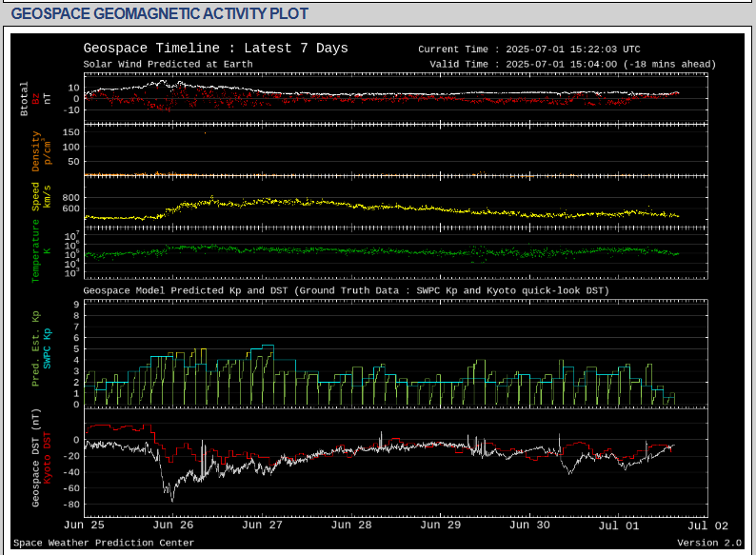Viewport: 756px width, 555px height.
Task: Click the red Kyoto DST axis label
Action: click(x=48, y=457)
